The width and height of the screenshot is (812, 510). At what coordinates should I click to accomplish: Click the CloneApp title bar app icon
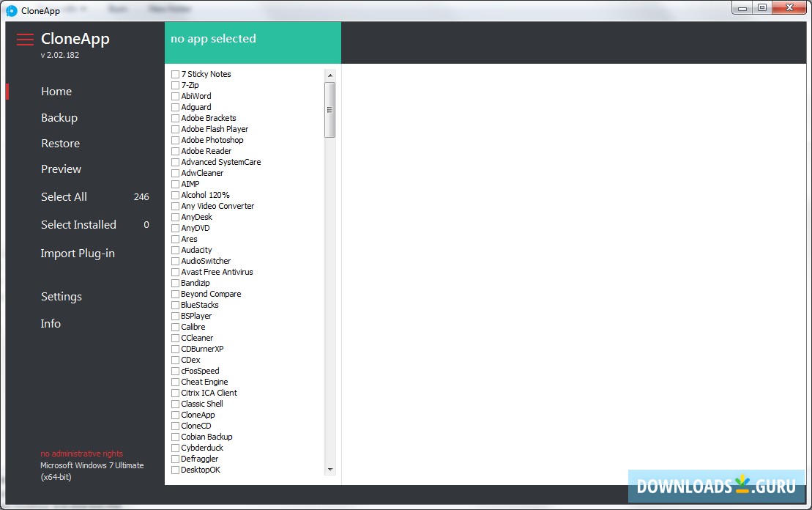[x=12, y=10]
